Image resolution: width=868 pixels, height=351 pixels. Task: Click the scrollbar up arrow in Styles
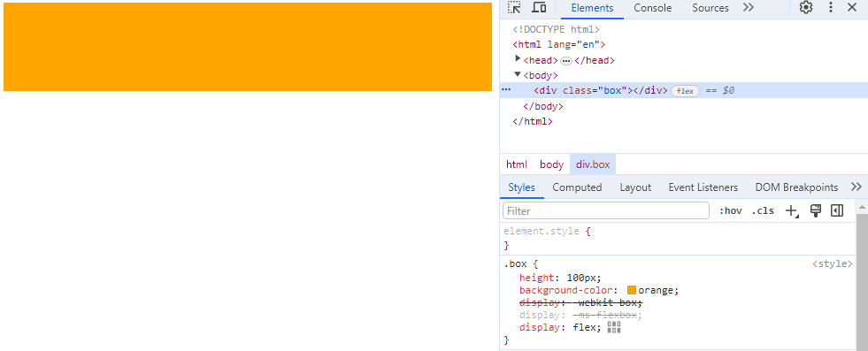(x=862, y=207)
